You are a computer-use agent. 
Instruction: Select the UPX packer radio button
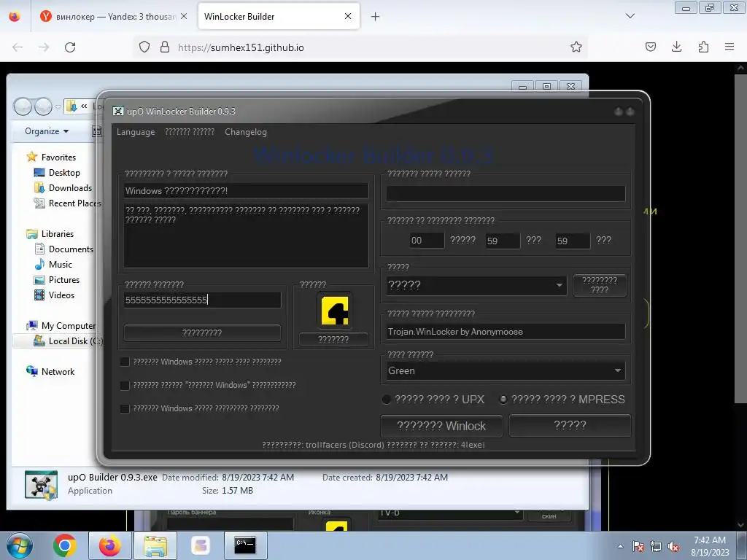click(387, 400)
